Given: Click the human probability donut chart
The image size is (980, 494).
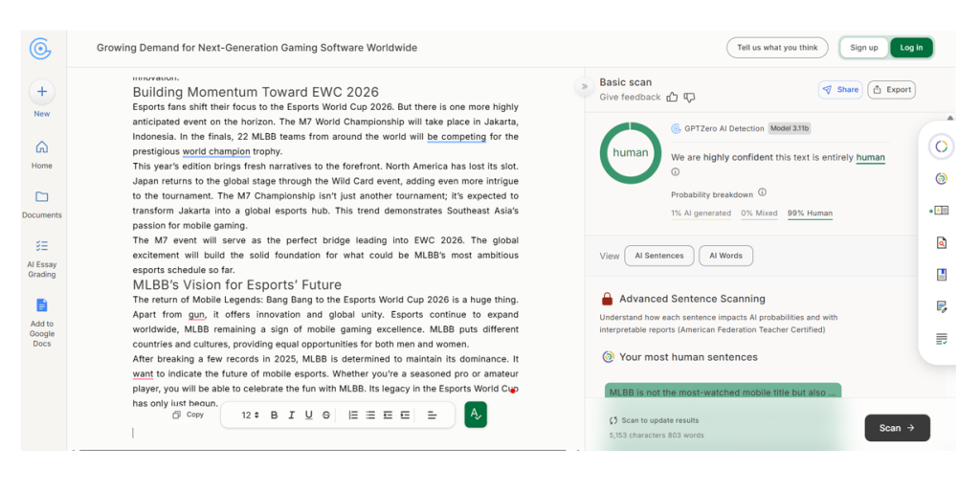Looking at the screenshot, I should [x=630, y=153].
